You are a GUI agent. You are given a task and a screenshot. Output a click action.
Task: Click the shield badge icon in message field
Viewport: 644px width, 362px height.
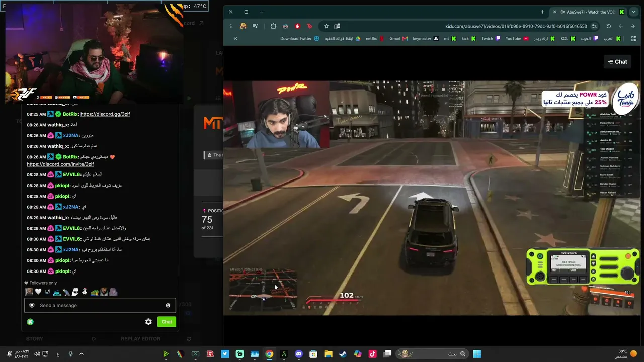[32, 305]
